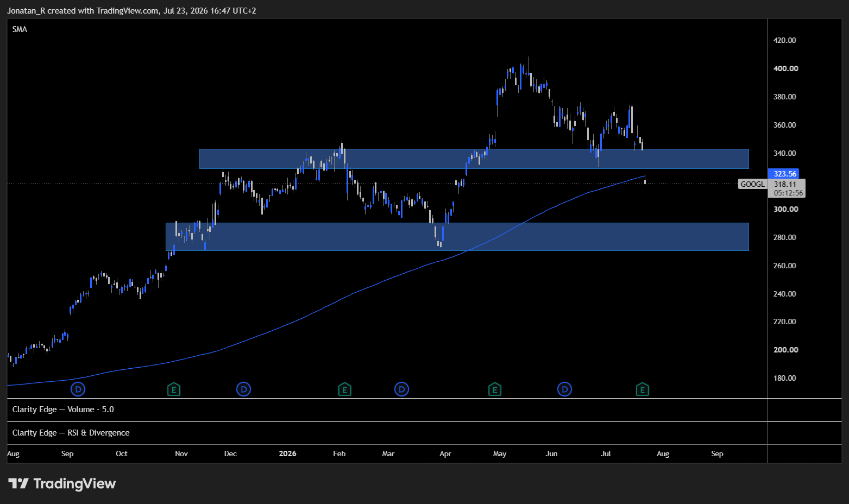This screenshot has width=849, height=504.
Task: Select the dividend D marker near Jun
Action: (564, 389)
